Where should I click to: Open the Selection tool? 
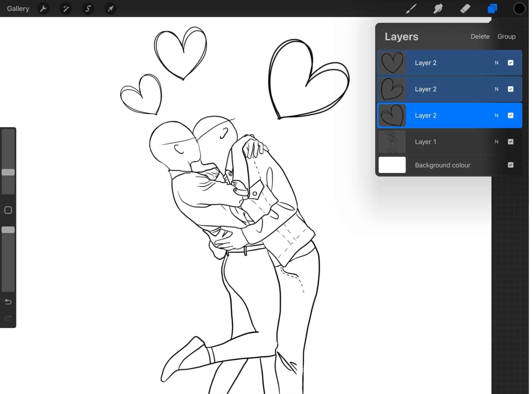(x=88, y=9)
